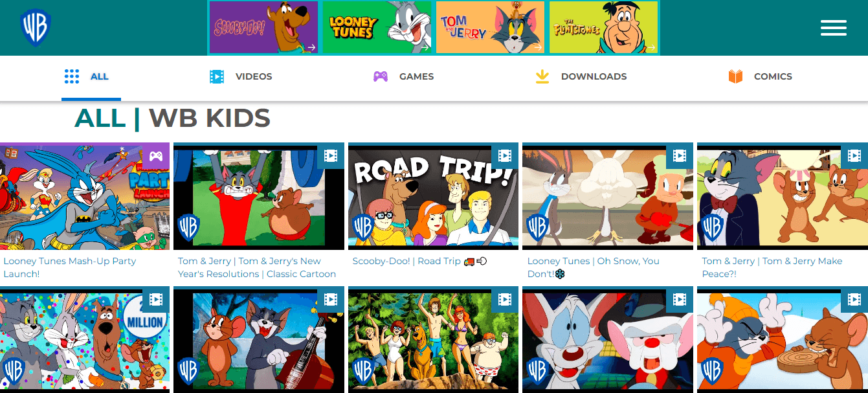868x393 pixels.
Task: Click video badge on Oh Snow, You Don't card
Action: (680, 156)
